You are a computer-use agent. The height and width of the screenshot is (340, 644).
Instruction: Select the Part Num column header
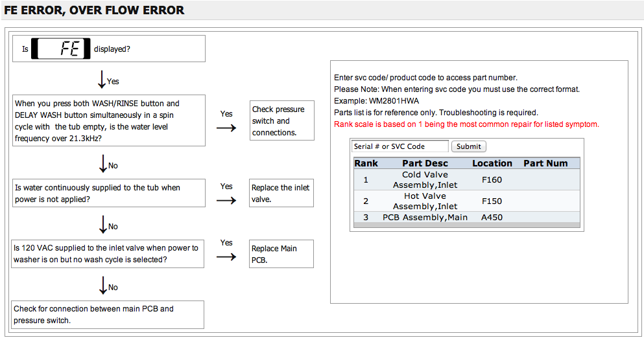point(545,163)
